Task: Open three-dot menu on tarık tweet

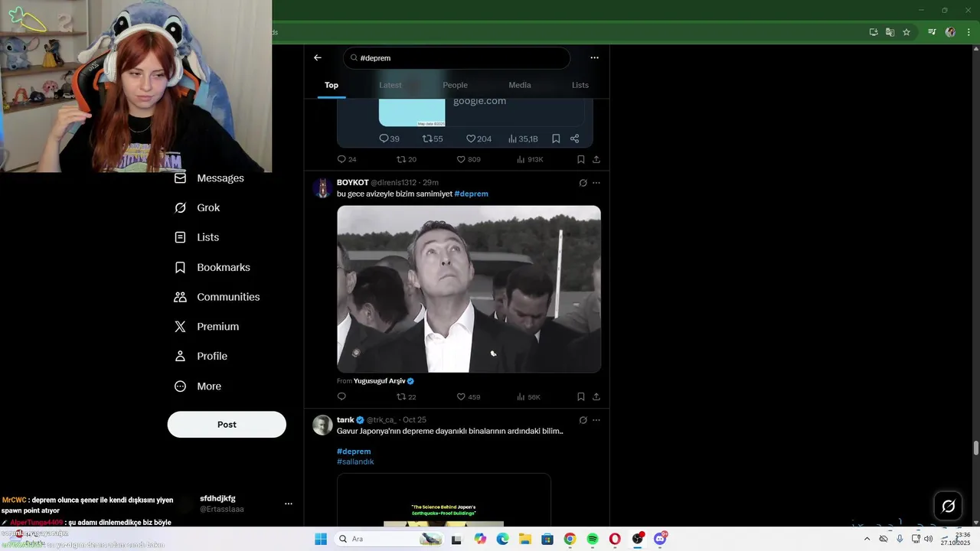Action: 596,420
